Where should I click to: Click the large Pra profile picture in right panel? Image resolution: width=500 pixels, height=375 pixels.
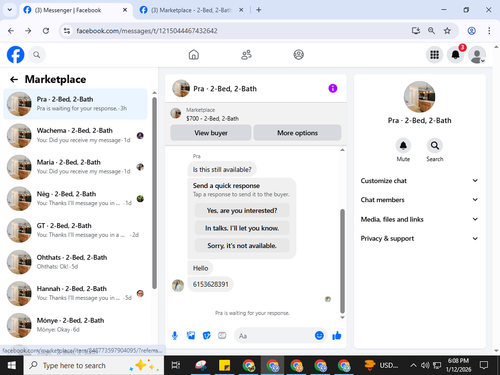coord(419,97)
